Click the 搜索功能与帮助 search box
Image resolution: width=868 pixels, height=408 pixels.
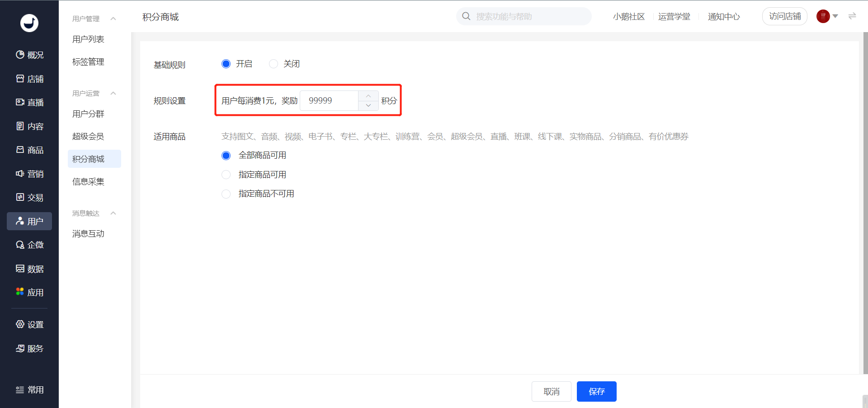tap(524, 16)
